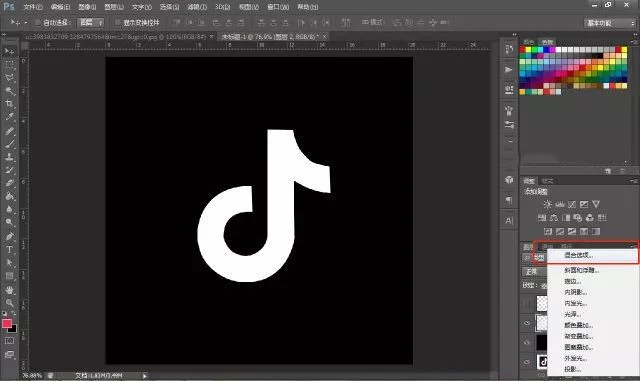Viewport: 640px width, 381px height.
Task: Open the Actions panel play icon
Action: click(509, 69)
